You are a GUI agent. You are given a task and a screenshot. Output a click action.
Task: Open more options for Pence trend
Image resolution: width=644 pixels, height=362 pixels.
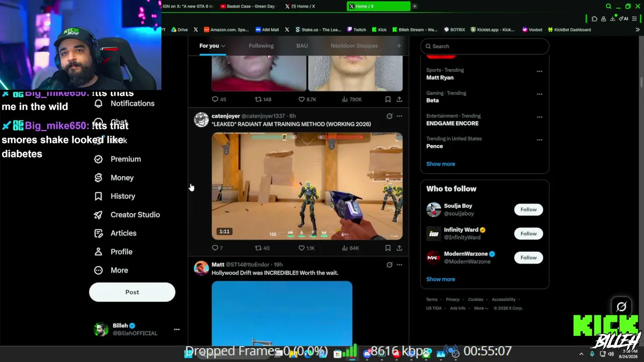coord(539,140)
